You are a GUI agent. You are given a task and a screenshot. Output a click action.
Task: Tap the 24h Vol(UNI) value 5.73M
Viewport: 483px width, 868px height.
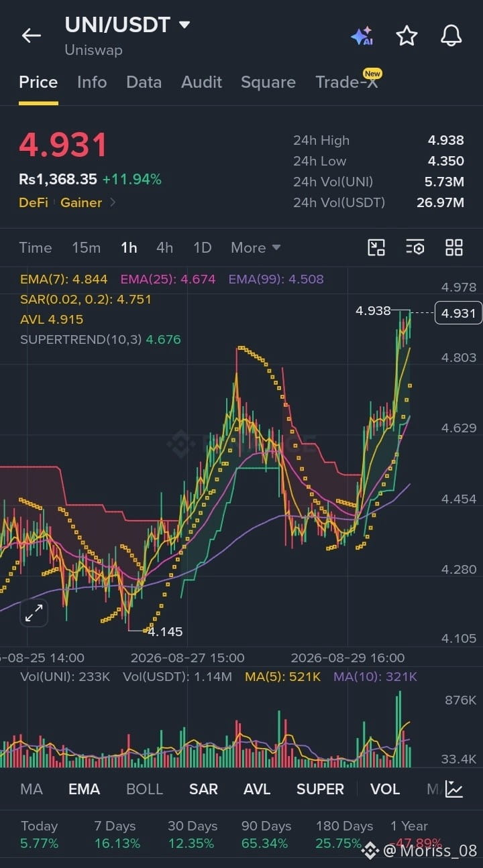[x=445, y=182]
